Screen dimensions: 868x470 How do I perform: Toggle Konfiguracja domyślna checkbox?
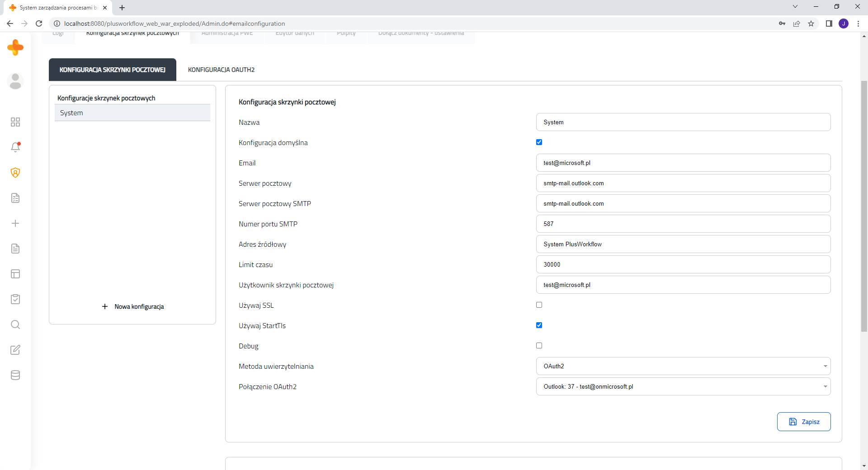(539, 142)
